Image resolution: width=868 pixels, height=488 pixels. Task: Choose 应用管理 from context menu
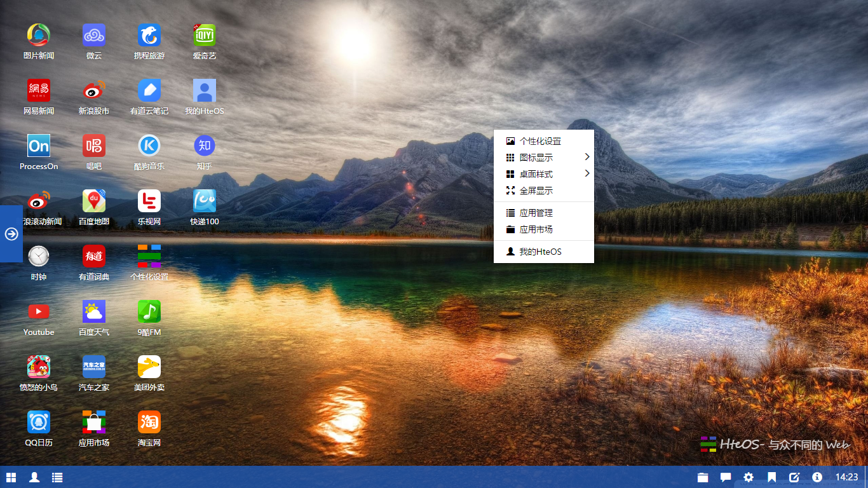tap(536, 213)
